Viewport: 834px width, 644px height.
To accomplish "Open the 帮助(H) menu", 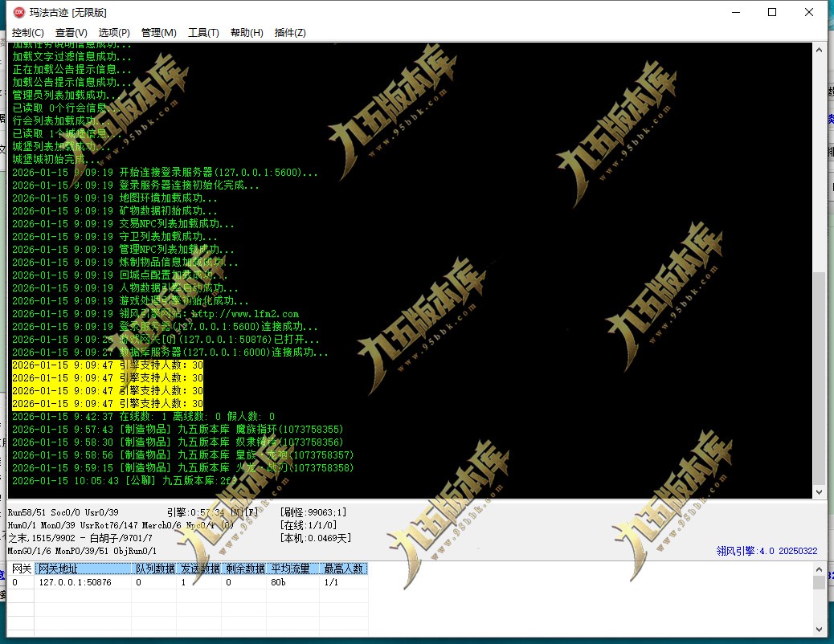I will 247,32.
